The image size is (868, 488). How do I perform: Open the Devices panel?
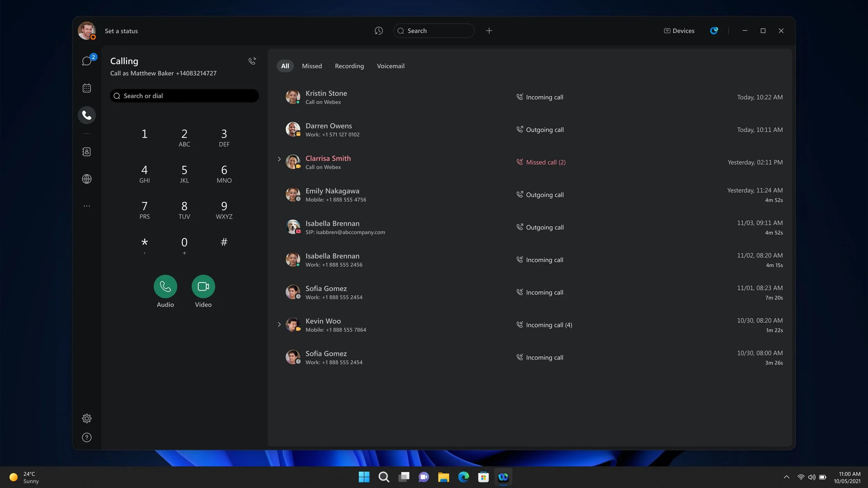pos(678,31)
